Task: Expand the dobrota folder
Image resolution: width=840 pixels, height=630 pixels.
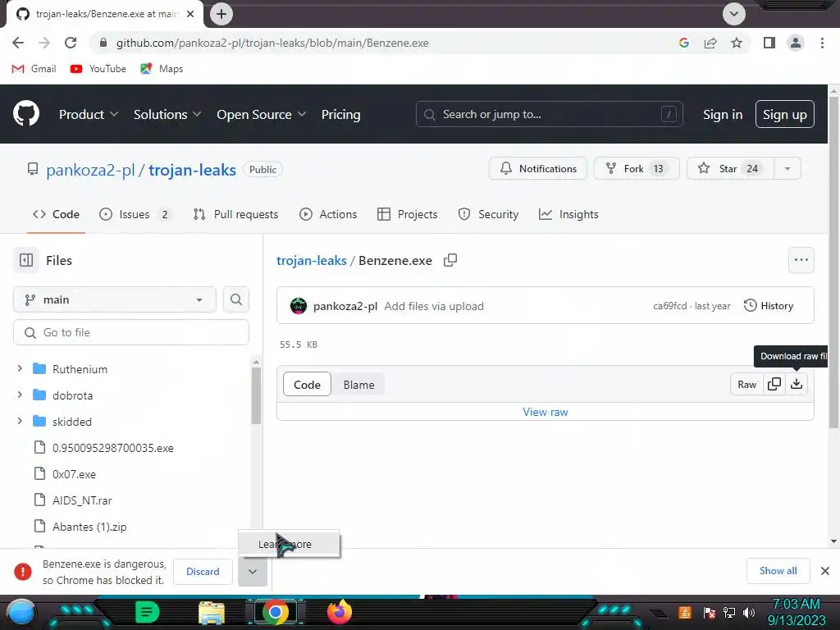Action: (20, 395)
